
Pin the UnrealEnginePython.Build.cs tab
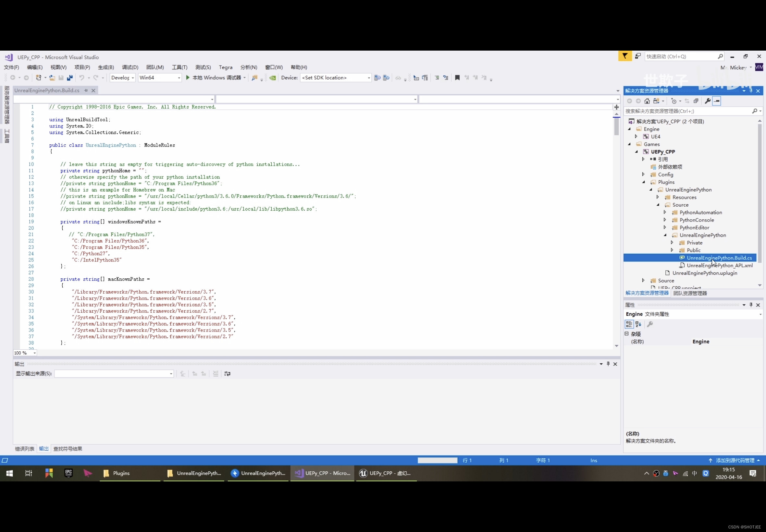click(x=86, y=90)
